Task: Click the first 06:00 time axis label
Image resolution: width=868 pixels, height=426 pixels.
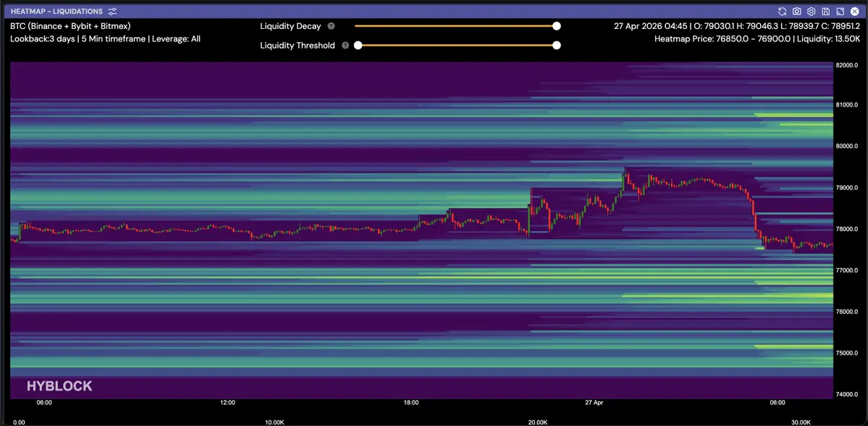Action: click(x=44, y=403)
